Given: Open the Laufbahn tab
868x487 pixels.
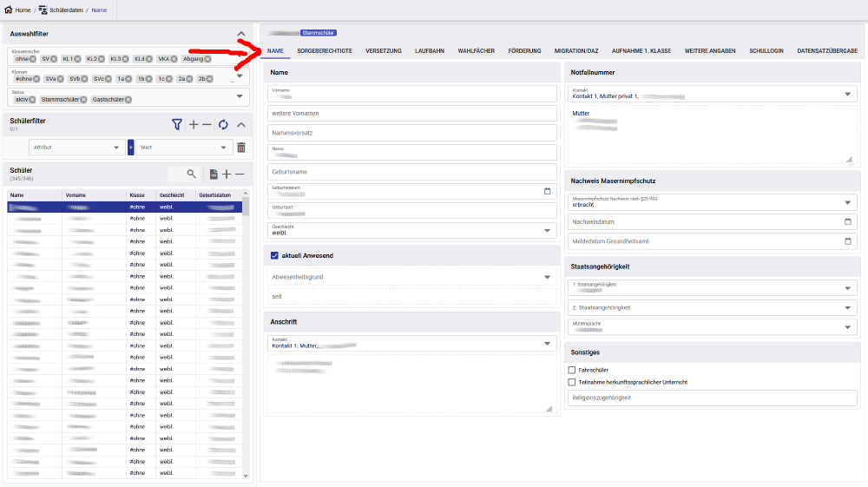Looking at the screenshot, I should tap(430, 51).
